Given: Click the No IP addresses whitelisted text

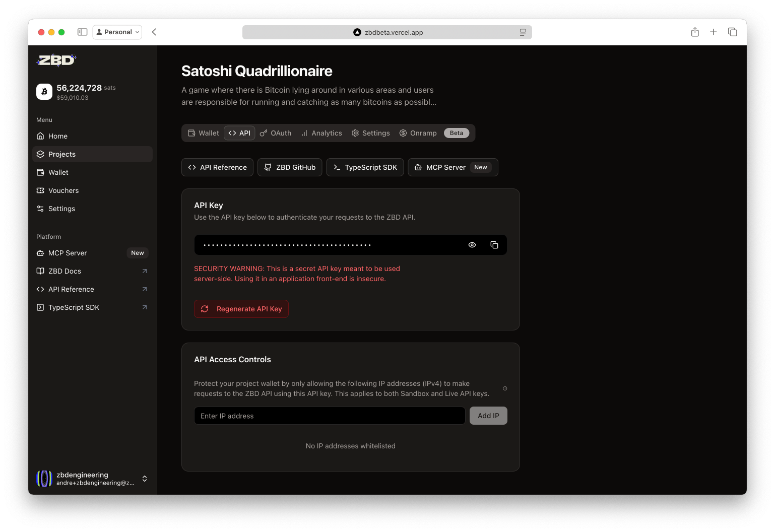Looking at the screenshot, I should pyautogui.click(x=351, y=446).
